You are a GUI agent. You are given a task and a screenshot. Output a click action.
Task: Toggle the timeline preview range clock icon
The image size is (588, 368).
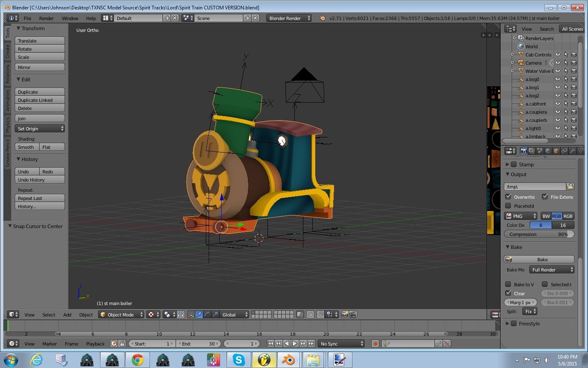click(x=114, y=343)
